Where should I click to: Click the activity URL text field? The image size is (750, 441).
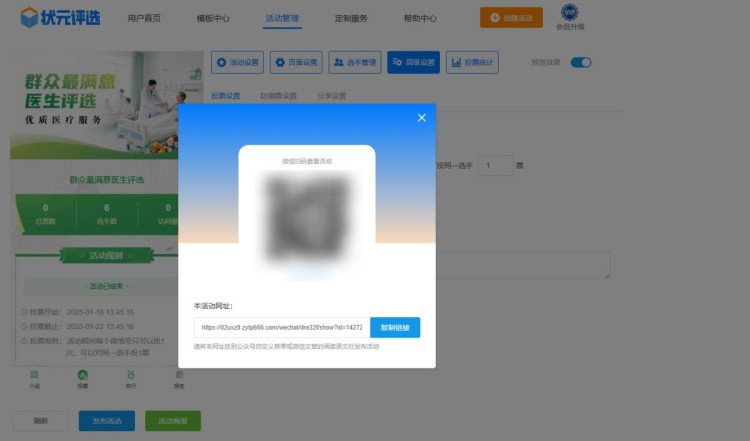[x=281, y=327]
